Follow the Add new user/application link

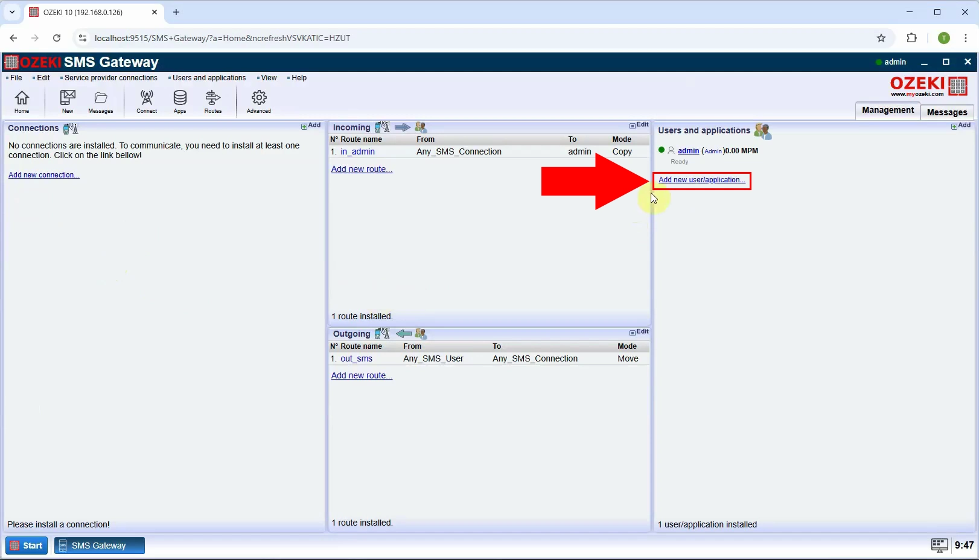coord(702,180)
